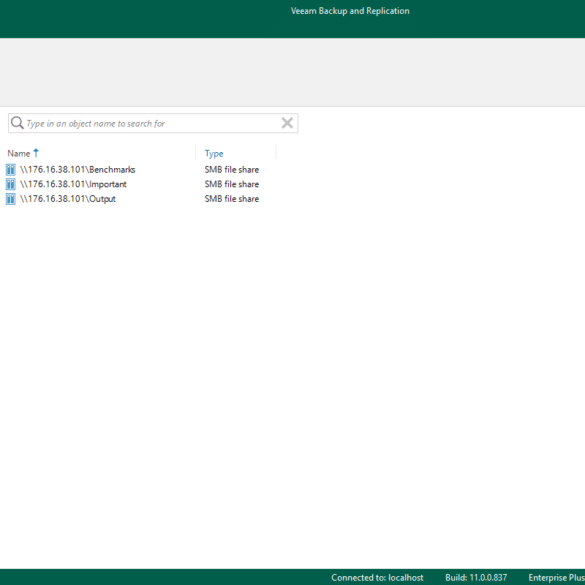Click SMB file share type for Benchmarks

tap(232, 170)
